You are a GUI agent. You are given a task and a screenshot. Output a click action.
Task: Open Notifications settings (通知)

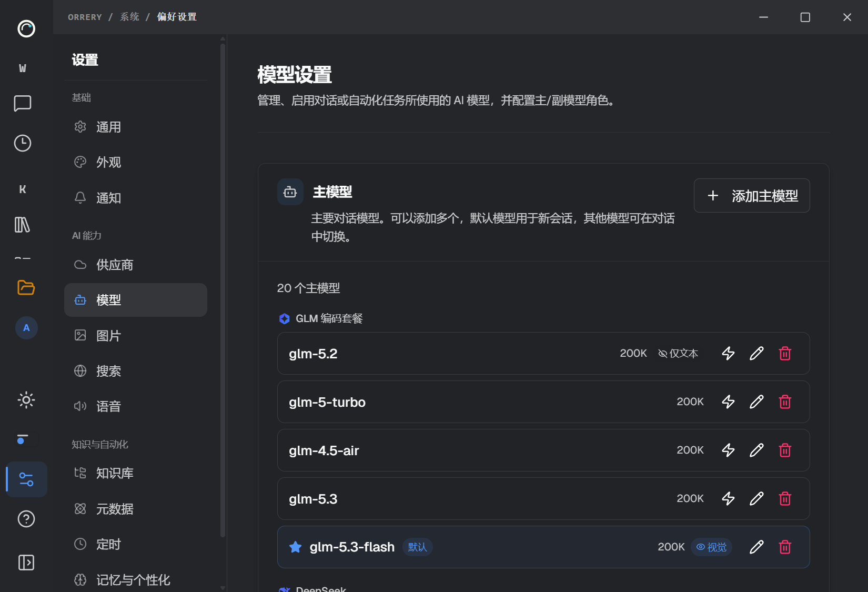point(136,198)
